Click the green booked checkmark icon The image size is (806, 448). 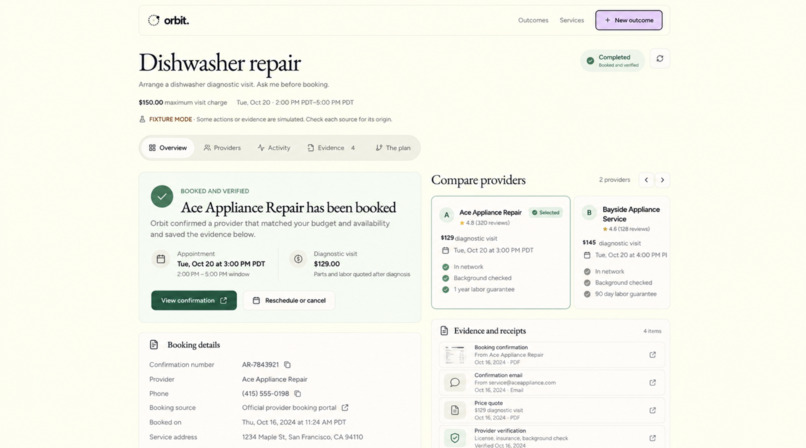[x=162, y=196]
